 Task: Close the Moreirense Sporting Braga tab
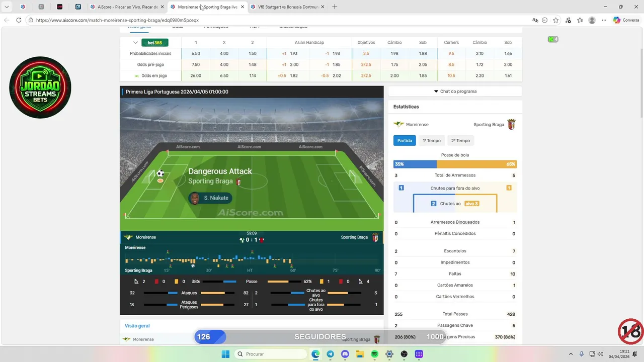(243, 7)
